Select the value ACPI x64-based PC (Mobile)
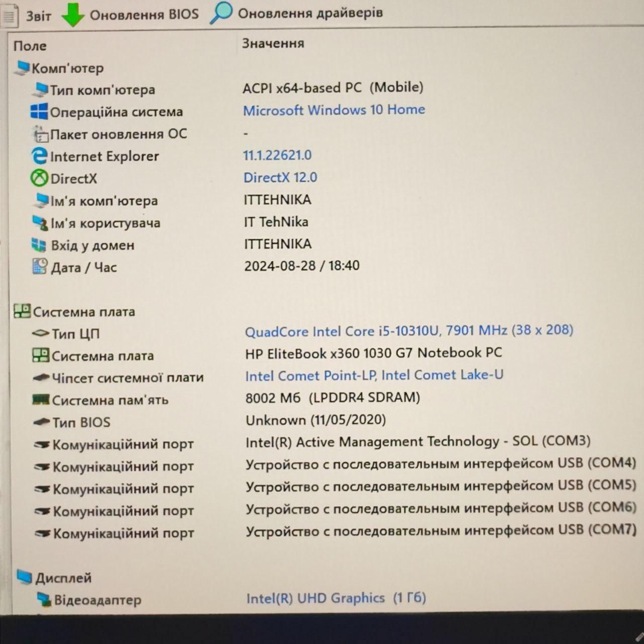This screenshot has height=644, width=644. click(333, 88)
